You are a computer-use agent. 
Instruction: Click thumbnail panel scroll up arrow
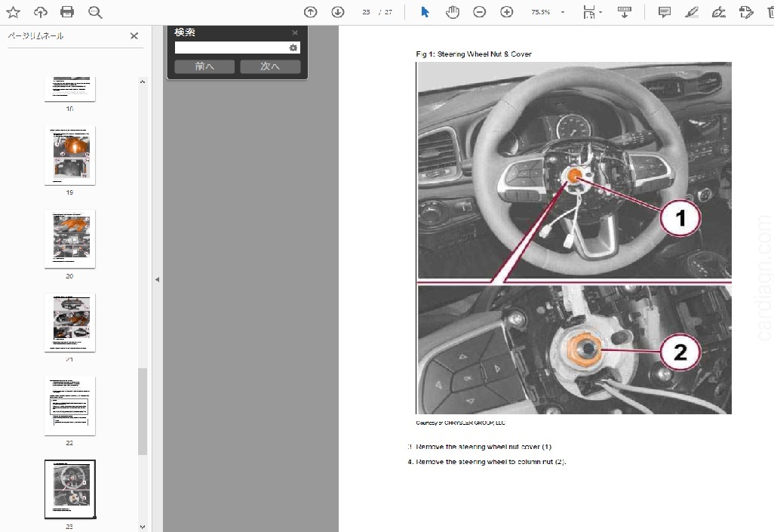coord(143,81)
